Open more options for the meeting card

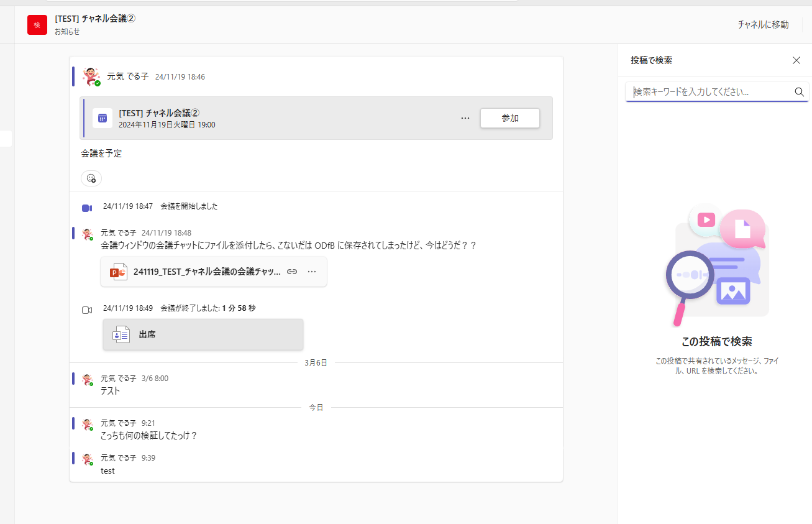click(465, 118)
